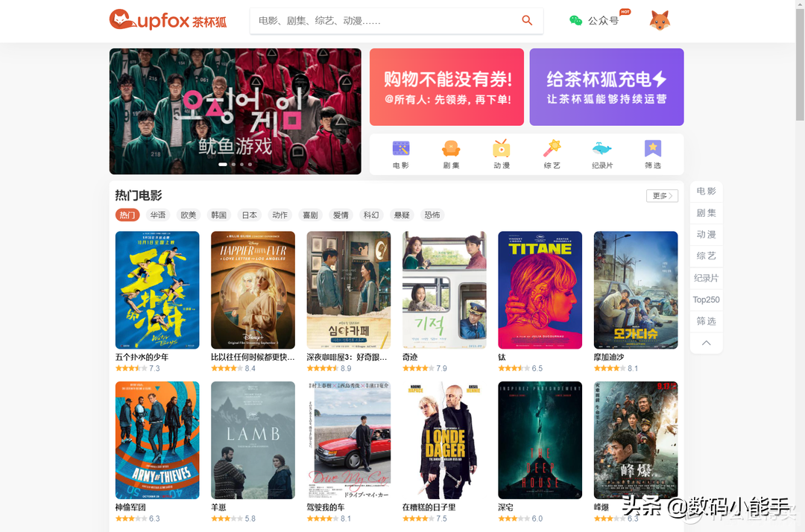Viewport: 805px width, 532px height.
Task: Open Top250 in the side navigation
Action: (706, 300)
